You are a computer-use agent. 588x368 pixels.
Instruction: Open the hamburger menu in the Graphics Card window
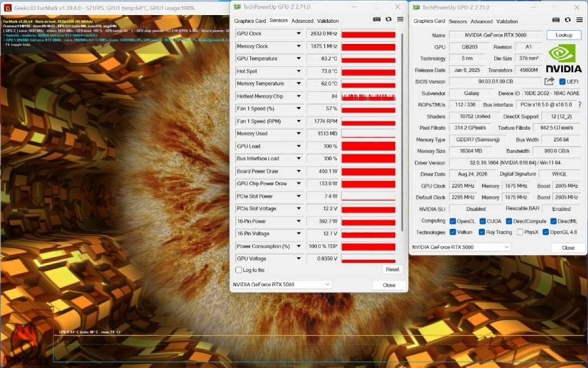pos(579,20)
